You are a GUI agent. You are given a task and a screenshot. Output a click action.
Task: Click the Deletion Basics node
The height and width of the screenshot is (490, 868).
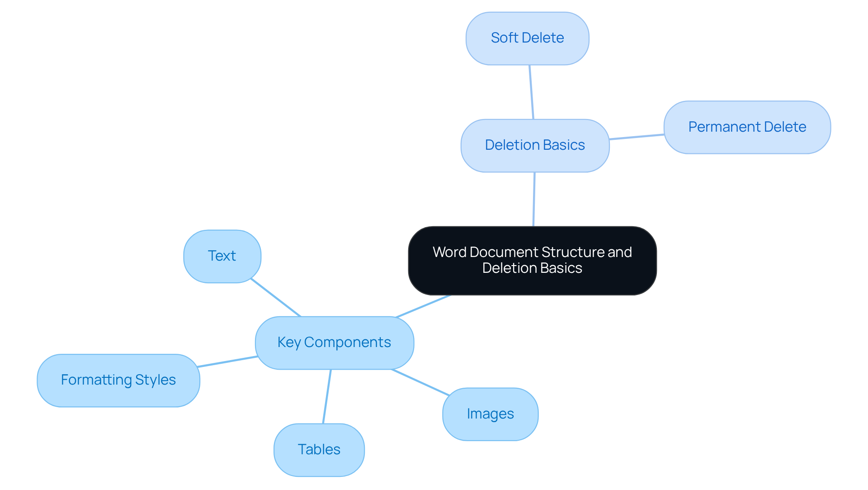point(535,145)
